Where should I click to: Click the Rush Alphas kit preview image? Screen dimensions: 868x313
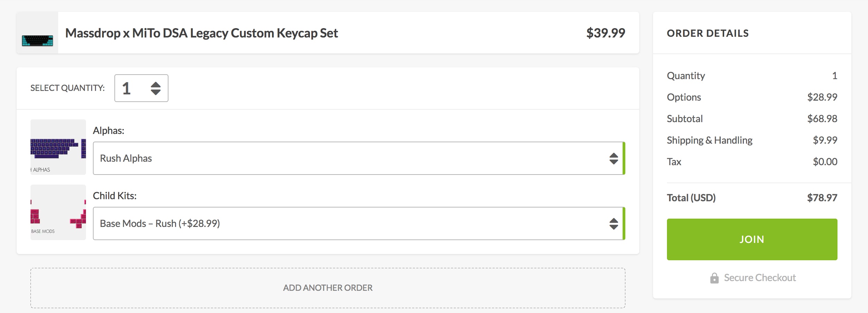coord(58,147)
